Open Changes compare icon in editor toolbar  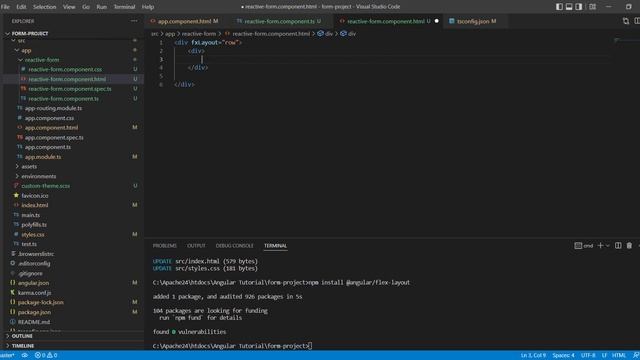click(626, 21)
